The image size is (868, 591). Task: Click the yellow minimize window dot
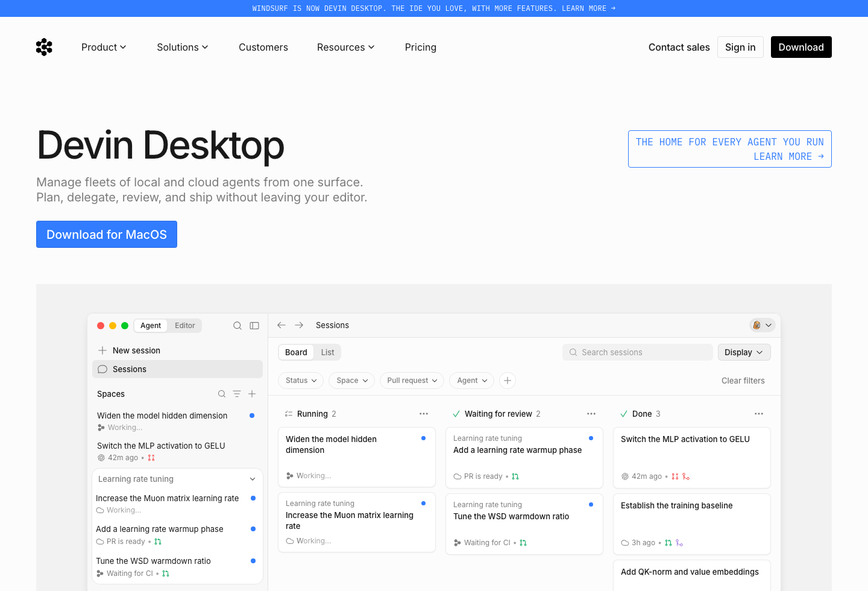coord(113,326)
